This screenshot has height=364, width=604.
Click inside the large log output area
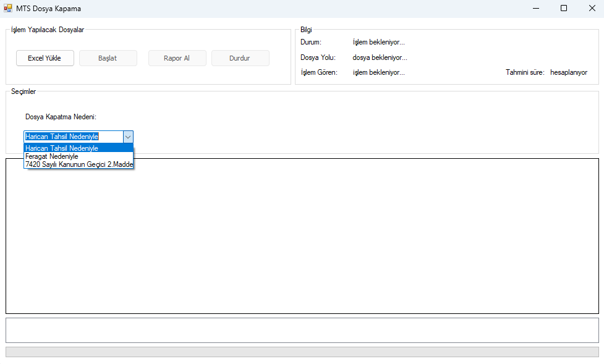coord(302,236)
